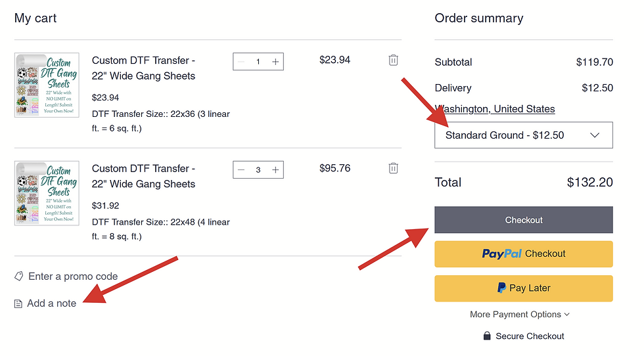Increase quantity of the $95.76 item
Screen dimensions: 644x356
tap(275, 169)
